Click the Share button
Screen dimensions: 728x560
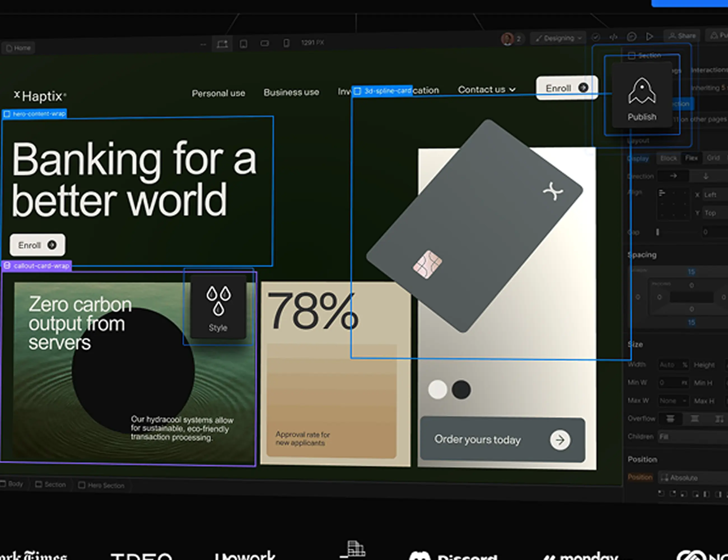(x=682, y=36)
